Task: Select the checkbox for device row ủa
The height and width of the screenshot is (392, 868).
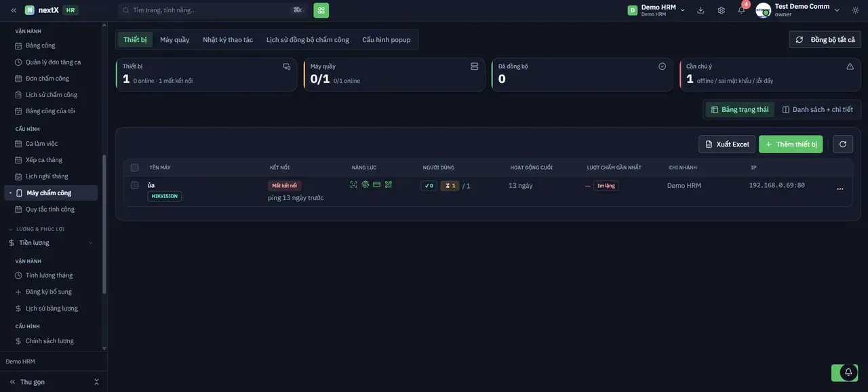Action: [135, 185]
